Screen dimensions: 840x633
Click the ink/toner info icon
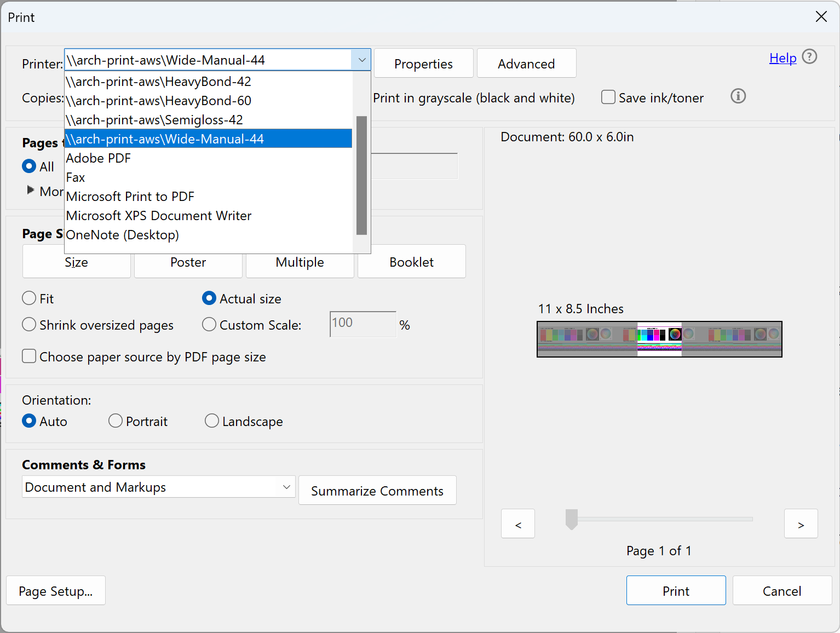[738, 96]
